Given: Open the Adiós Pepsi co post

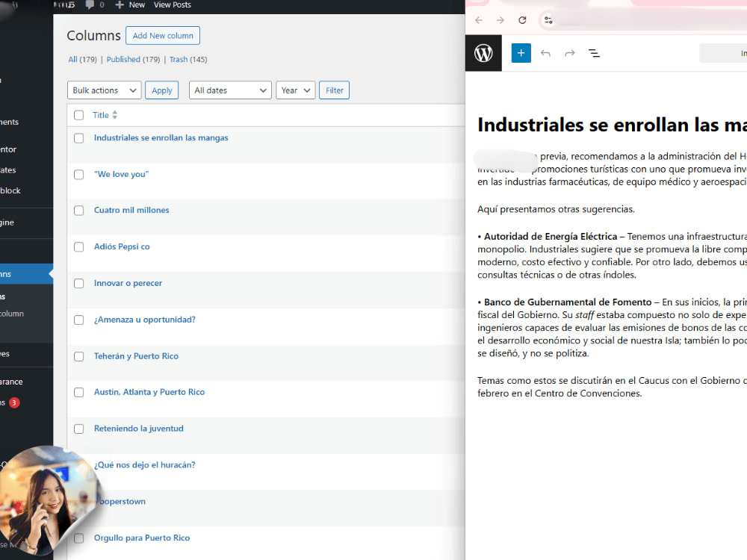Looking at the screenshot, I should click(x=122, y=246).
